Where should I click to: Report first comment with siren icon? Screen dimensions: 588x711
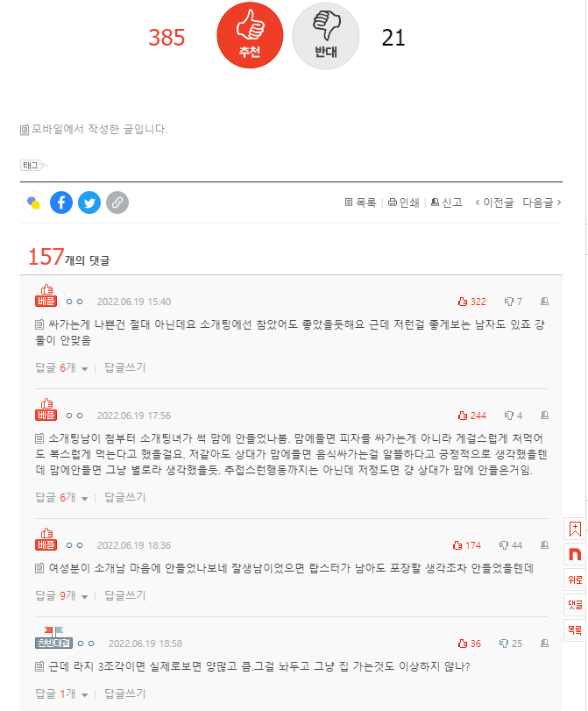544,302
